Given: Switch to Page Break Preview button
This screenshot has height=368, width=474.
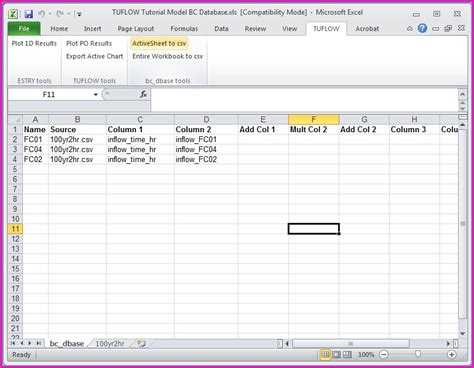Looking at the screenshot, I should click(347, 355).
